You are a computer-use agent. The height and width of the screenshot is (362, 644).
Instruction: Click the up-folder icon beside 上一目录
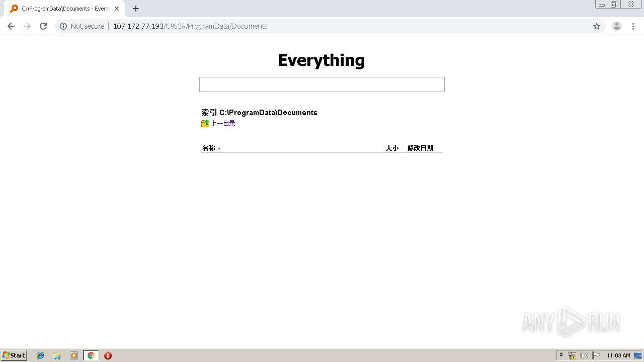[205, 123]
